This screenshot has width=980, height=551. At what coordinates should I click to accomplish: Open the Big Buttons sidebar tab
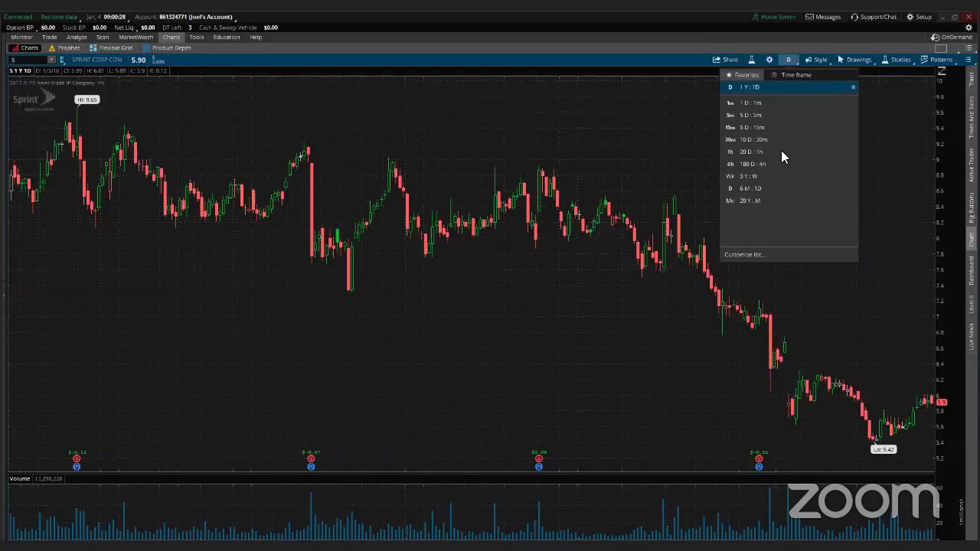(x=972, y=207)
